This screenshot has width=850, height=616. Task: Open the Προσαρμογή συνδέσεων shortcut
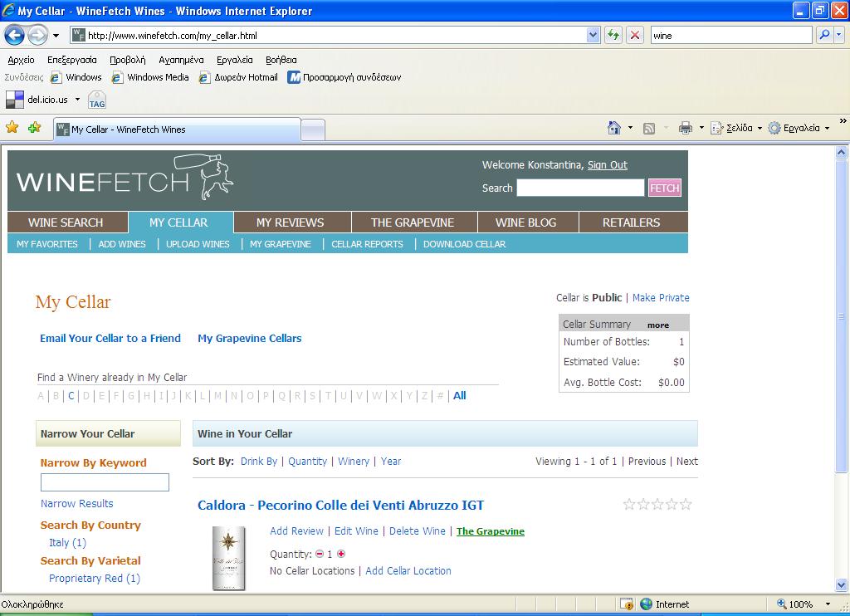(344, 77)
